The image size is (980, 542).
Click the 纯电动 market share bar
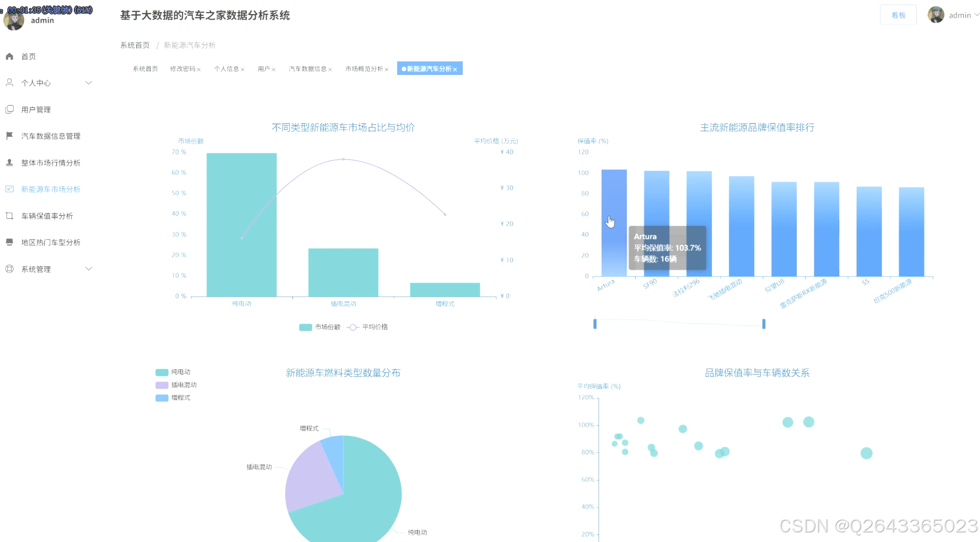(x=242, y=225)
